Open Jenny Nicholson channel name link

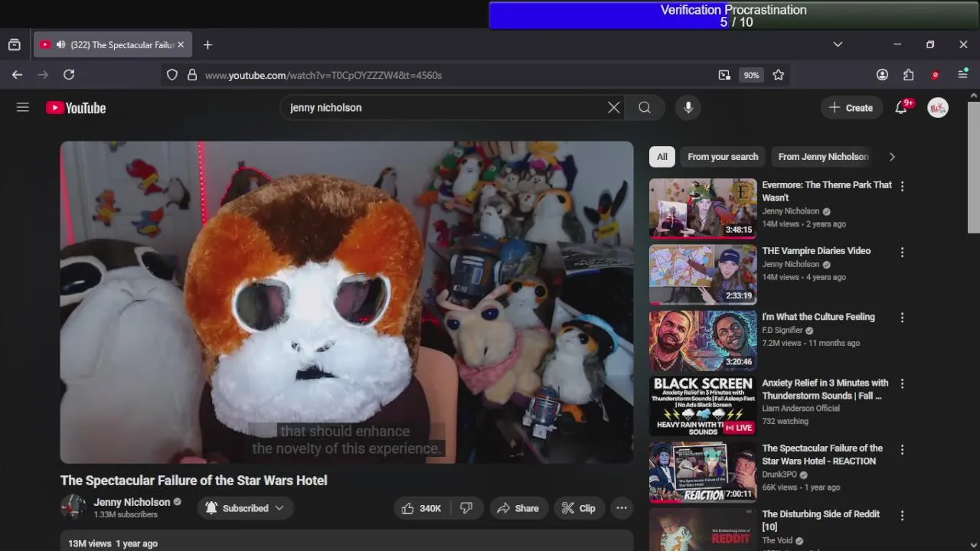point(132,502)
